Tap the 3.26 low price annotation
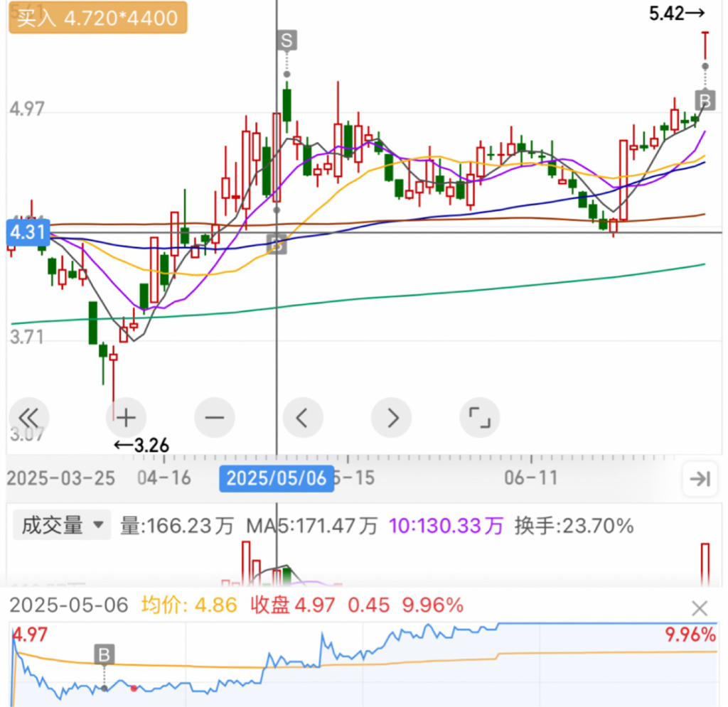This screenshot has height=707, width=728. click(x=141, y=446)
